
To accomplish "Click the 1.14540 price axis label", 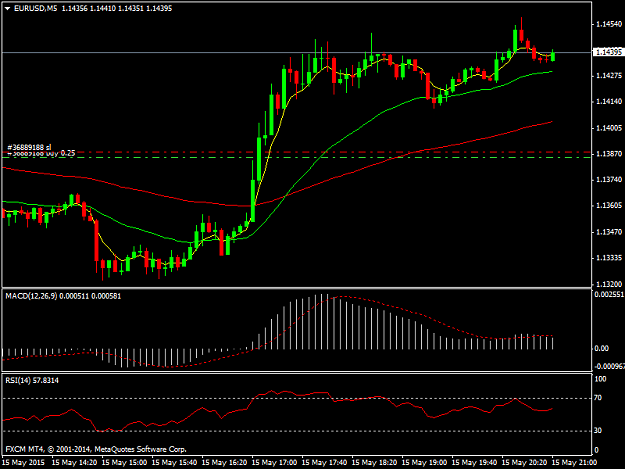I will point(609,24).
